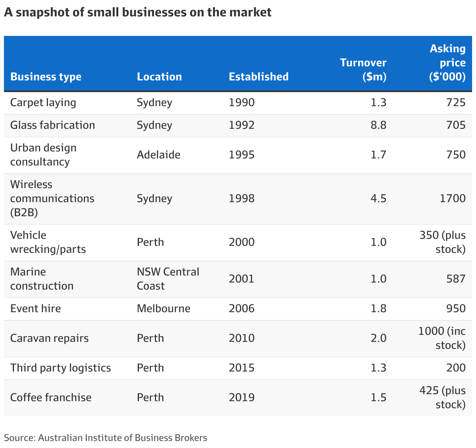This screenshot has height=448, width=476.
Task: Select the Vehicle wrecking/parts cell
Action: [x=48, y=242]
